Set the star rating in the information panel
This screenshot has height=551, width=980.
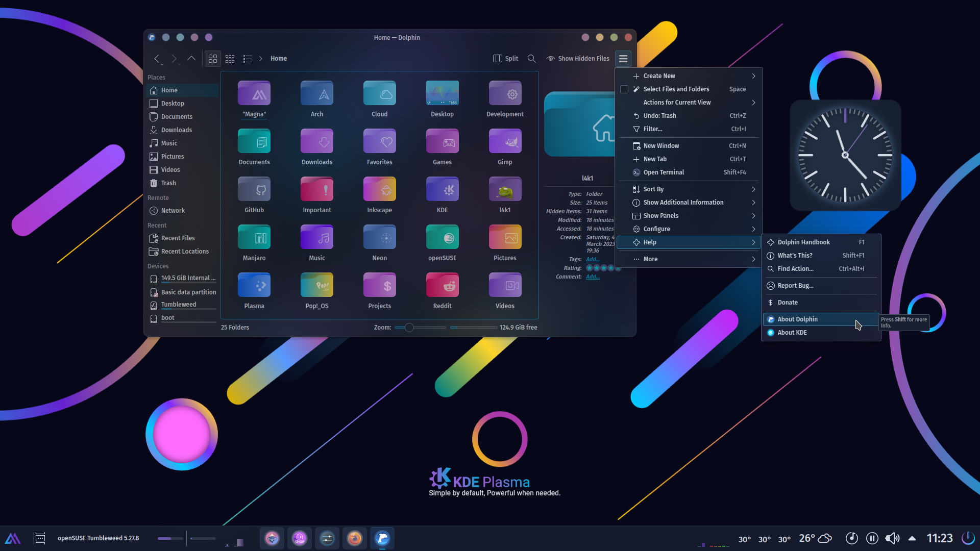(x=603, y=268)
